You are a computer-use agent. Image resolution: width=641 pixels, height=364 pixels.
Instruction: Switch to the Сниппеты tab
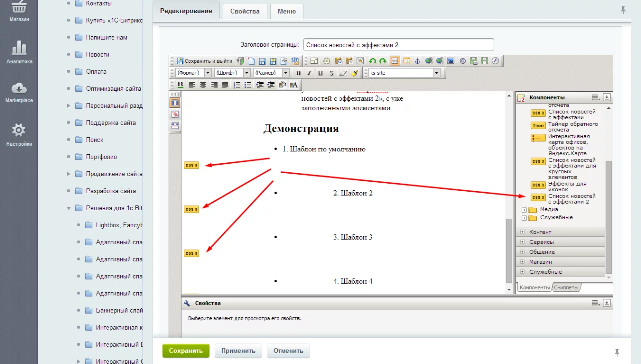pyautogui.click(x=566, y=288)
